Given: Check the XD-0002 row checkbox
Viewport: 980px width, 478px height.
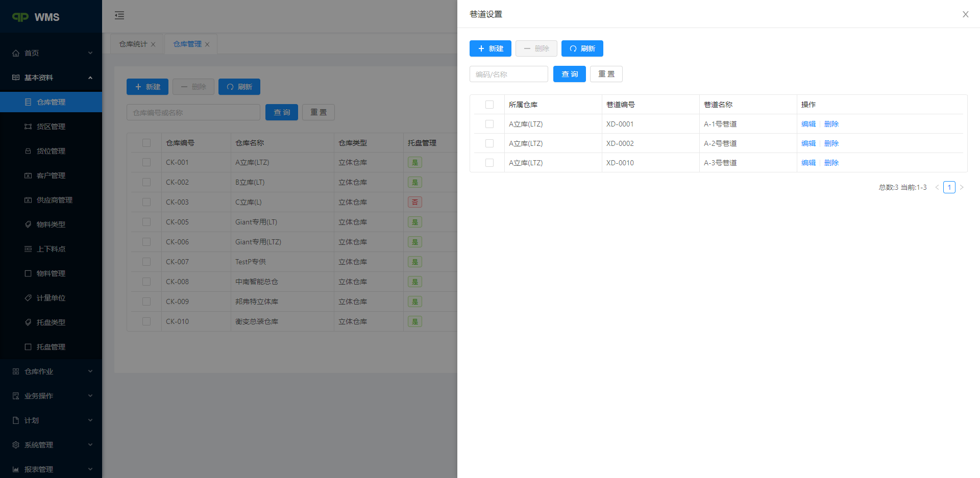Looking at the screenshot, I should (x=489, y=143).
